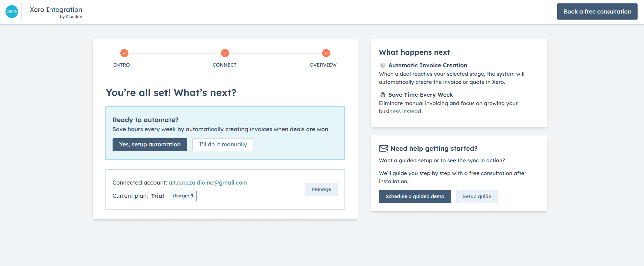644x266 pixels.
Task: Click the 'Automatic Invoice Creation' title
Action: [428, 65]
